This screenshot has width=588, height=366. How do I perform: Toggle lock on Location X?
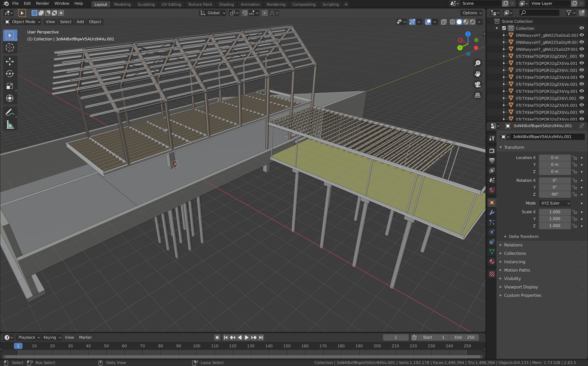pos(575,158)
